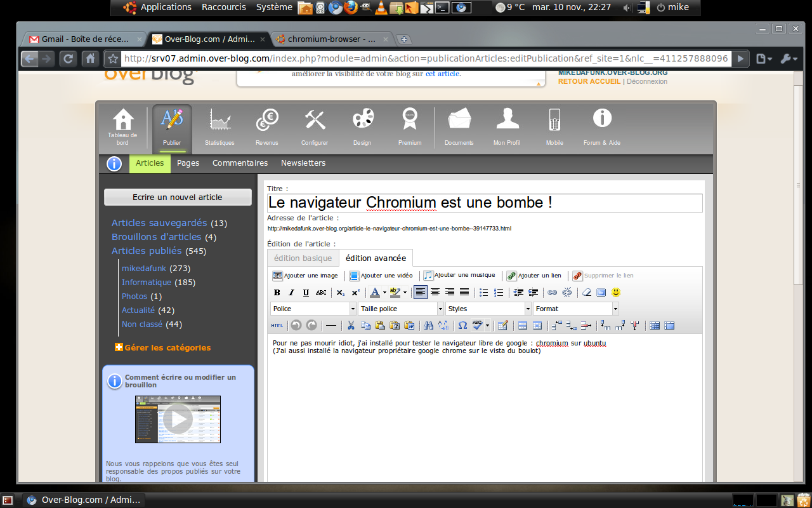Open Brouillons d'articles list

click(156, 237)
